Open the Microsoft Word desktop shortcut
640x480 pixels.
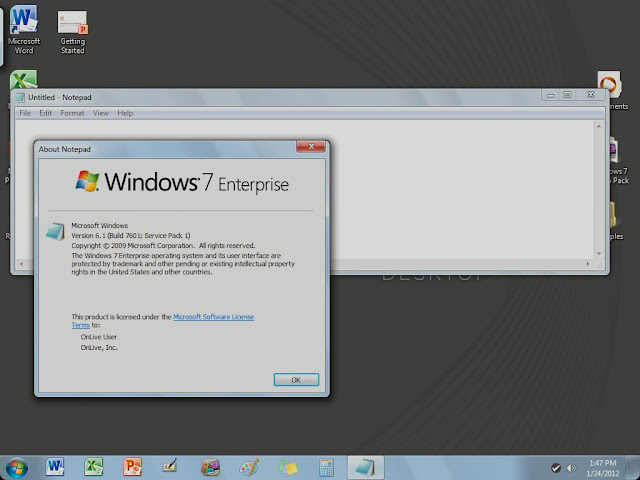click(x=24, y=29)
